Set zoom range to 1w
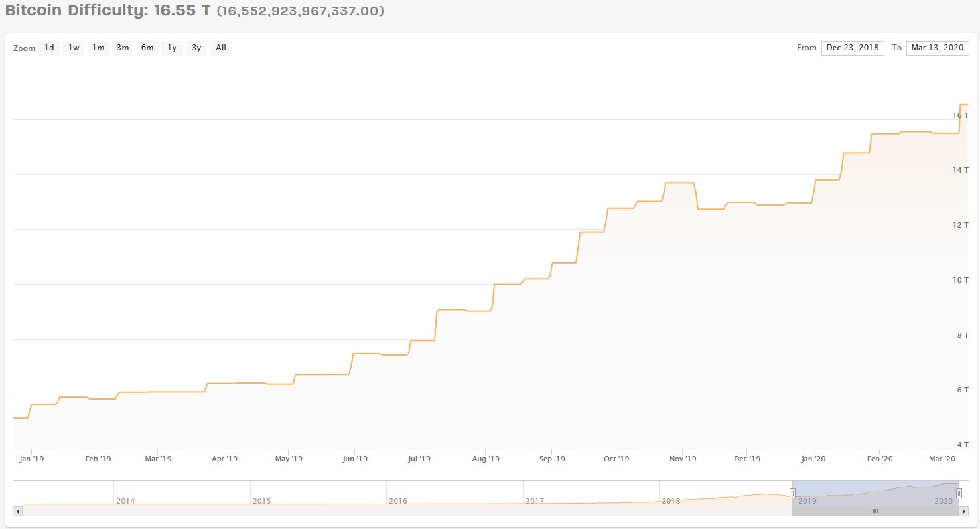This screenshot has width=980, height=529. pos(74,48)
